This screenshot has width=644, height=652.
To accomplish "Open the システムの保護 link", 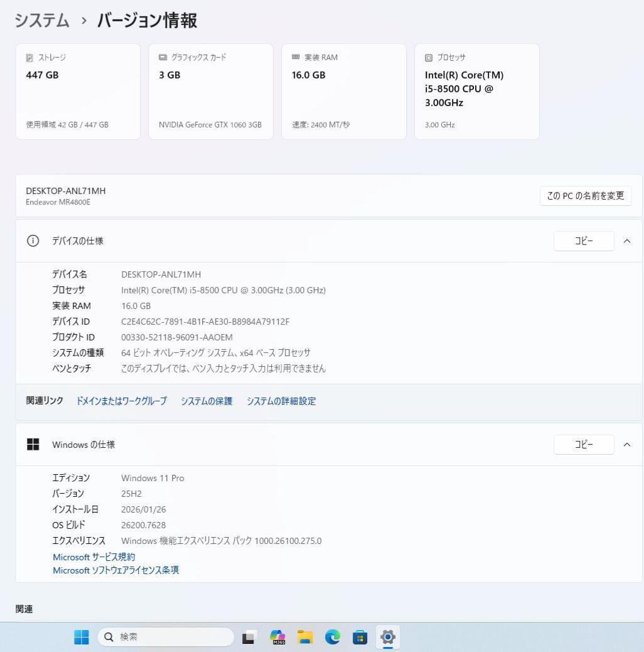I will (x=207, y=401).
